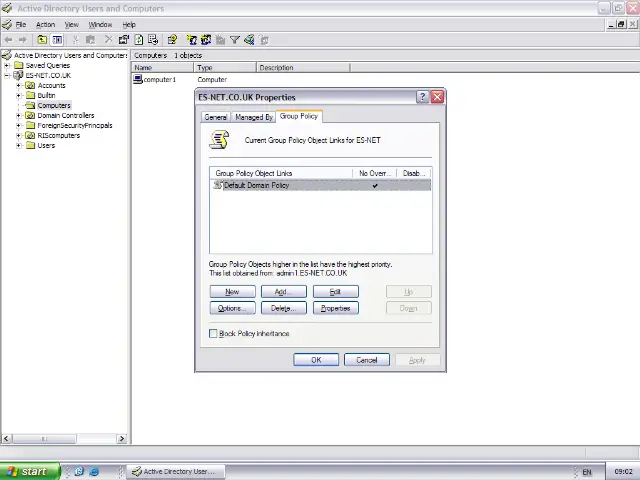Viewport: 640px width, 480px height.
Task: Click the Default Domain Policy scroll icon
Action: pyautogui.click(x=218, y=185)
